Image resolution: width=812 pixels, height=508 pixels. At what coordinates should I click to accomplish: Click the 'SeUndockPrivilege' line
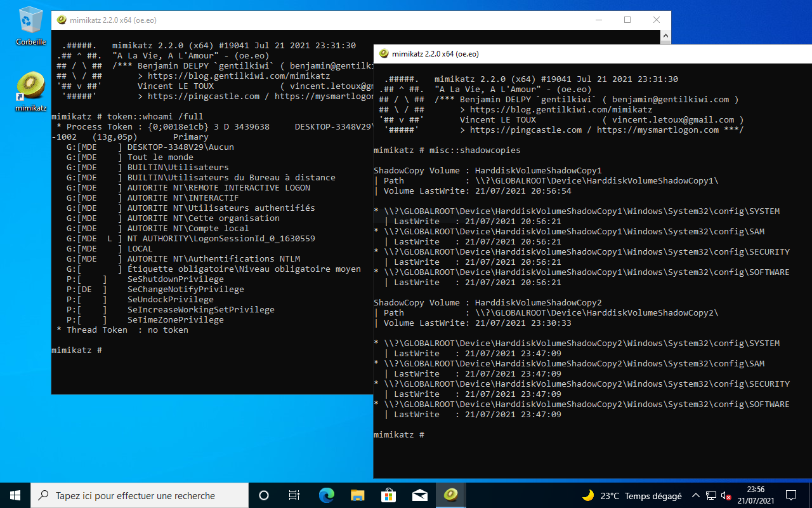tap(140, 300)
